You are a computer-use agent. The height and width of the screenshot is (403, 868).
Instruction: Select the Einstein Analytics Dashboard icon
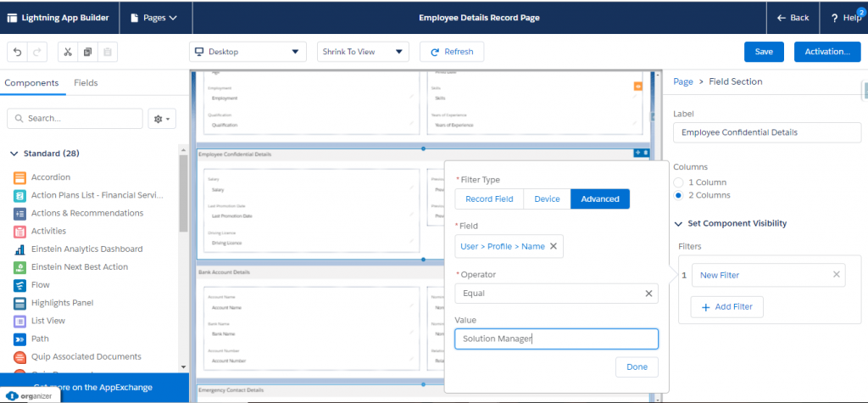pos(20,249)
